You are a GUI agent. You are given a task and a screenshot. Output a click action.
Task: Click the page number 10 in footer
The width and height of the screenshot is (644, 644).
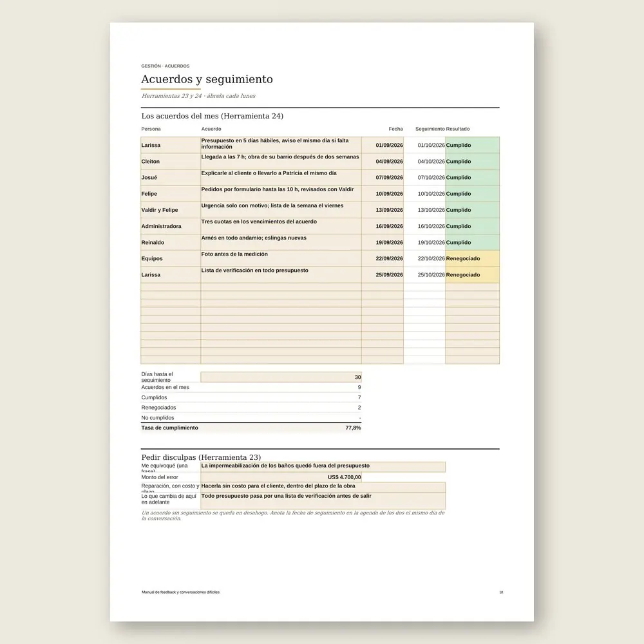[501, 592]
